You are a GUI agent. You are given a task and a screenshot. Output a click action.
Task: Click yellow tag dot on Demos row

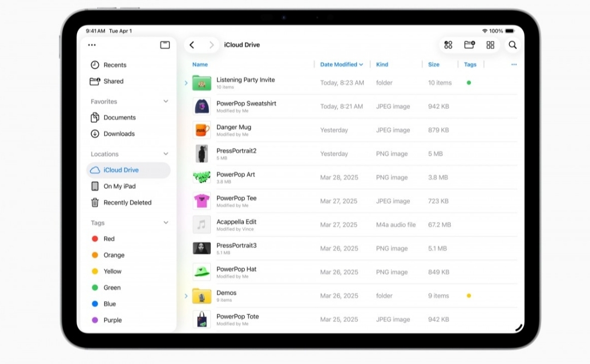tap(469, 296)
